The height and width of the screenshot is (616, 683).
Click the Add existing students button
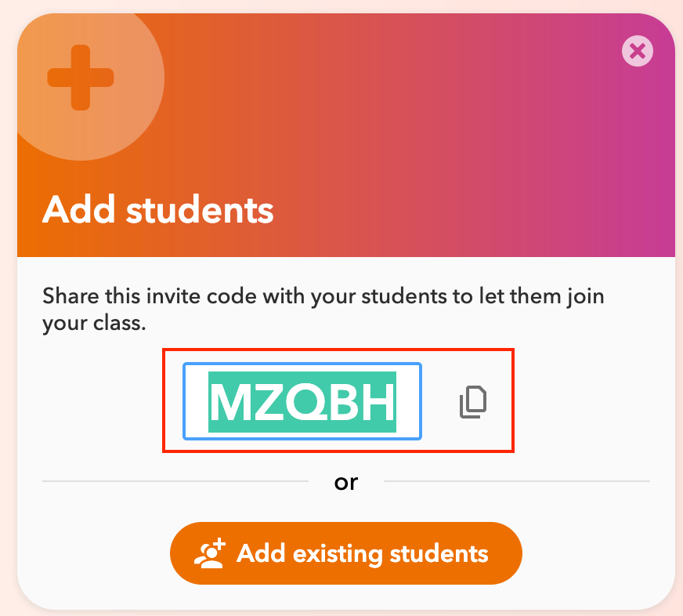tap(346, 553)
